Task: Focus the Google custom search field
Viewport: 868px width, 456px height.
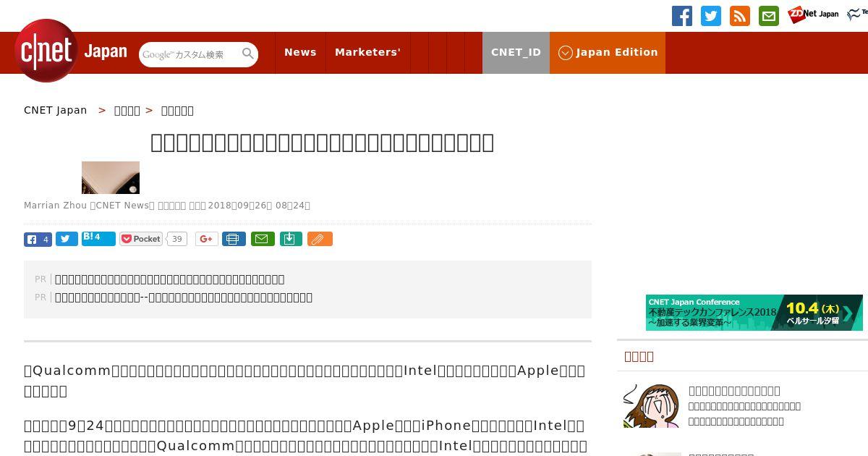Action: pos(190,54)
